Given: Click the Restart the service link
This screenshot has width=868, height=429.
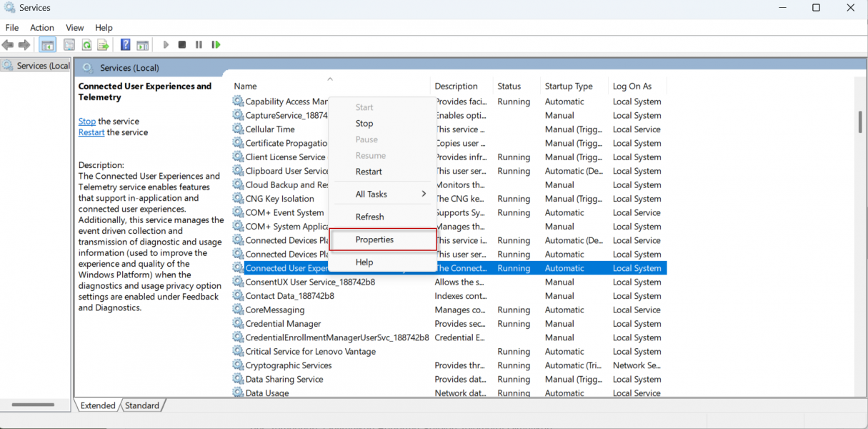Looking at the screenshot, I should [91, 132].
